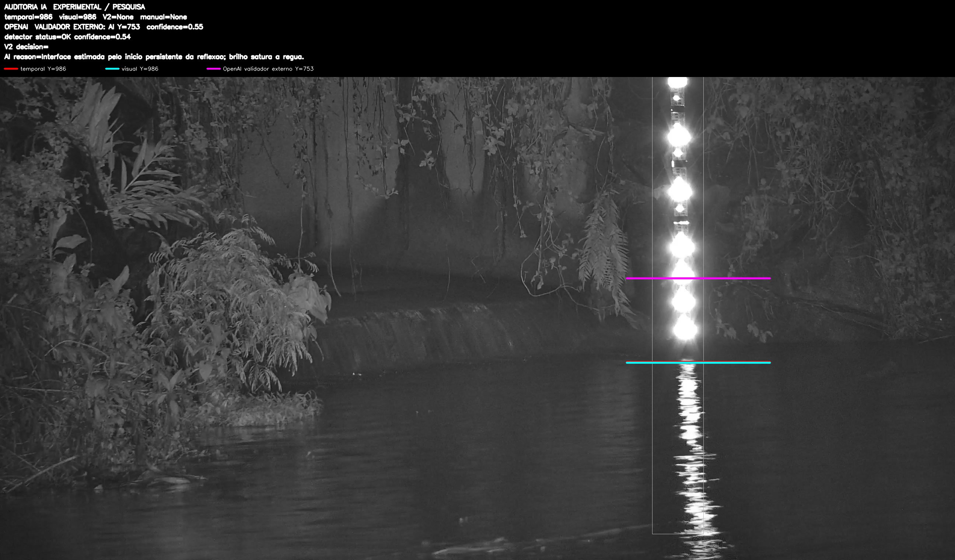Click the 'temporal Y=986' legend label
Screen dimensions: 955x560
[x=43, y=69]
